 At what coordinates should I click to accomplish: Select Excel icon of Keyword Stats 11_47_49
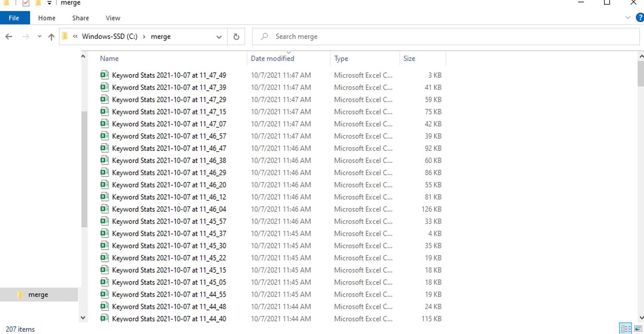pyautogui.click(x=105, y=75)
